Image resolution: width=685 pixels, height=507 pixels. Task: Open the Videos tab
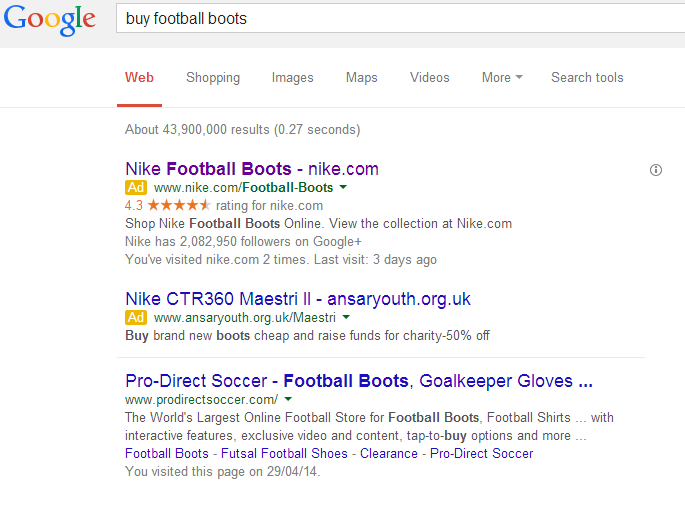tap(430, 77)
